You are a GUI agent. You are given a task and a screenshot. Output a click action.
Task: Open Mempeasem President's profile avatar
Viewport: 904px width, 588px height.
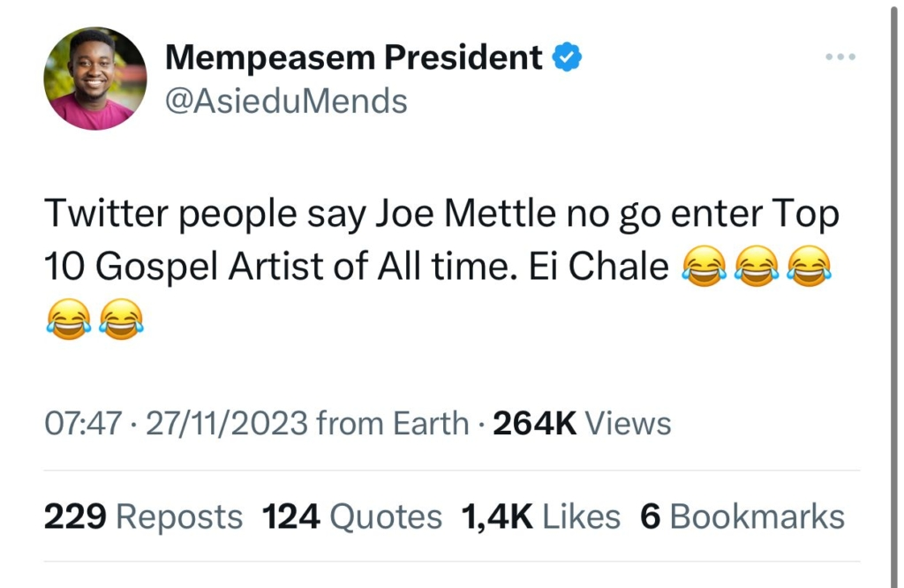coord(94,79)
